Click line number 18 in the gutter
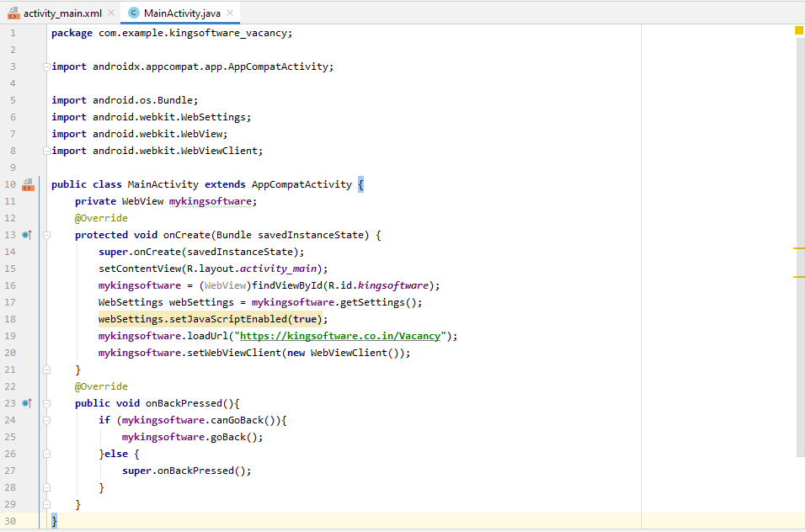The width and height of the screenshot is (806, 532). pos(10,319)
